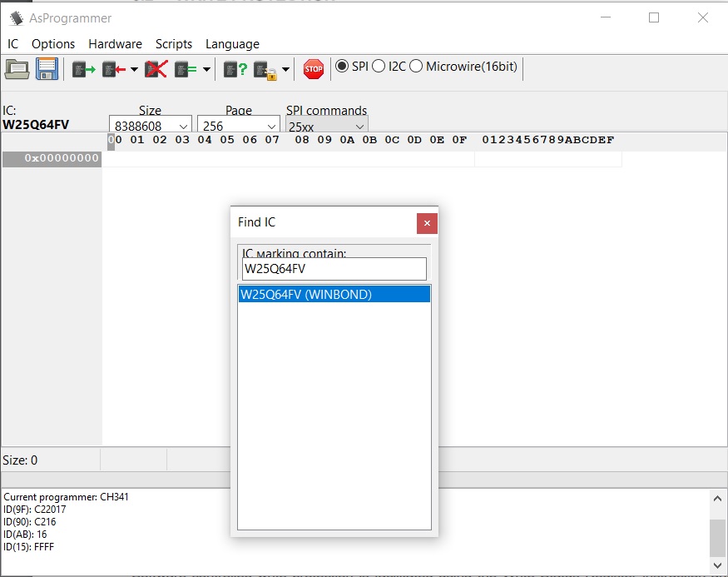Viewport: 728px width, 577px height.
Task: Close the AsProgrammer window
Action: tap(703, 17)
